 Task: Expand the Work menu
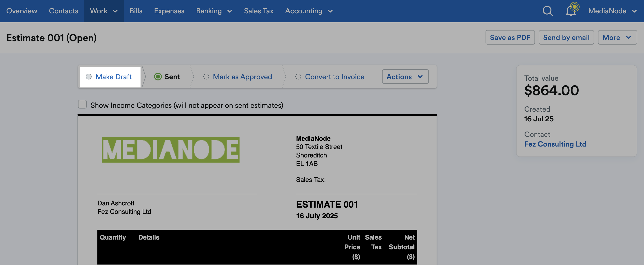104,11
